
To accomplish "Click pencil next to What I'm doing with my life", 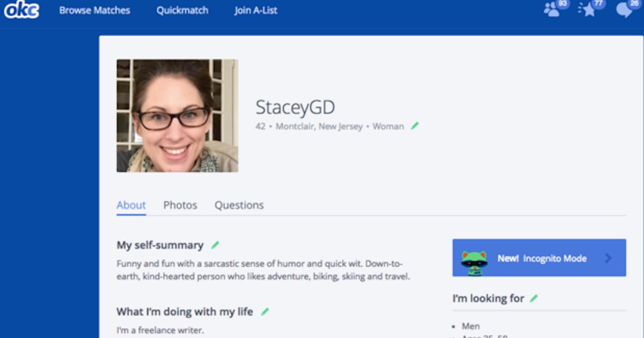I will tap(265, 312).
